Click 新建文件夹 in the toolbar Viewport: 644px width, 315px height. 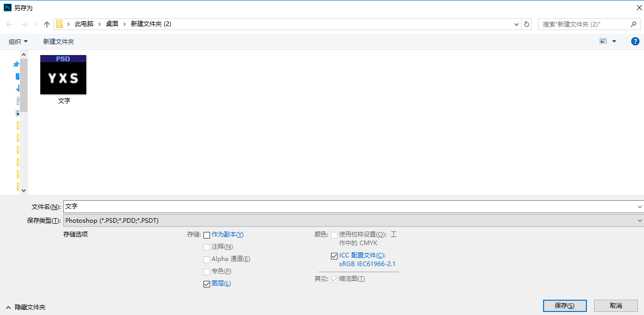[x=59, y=41]
